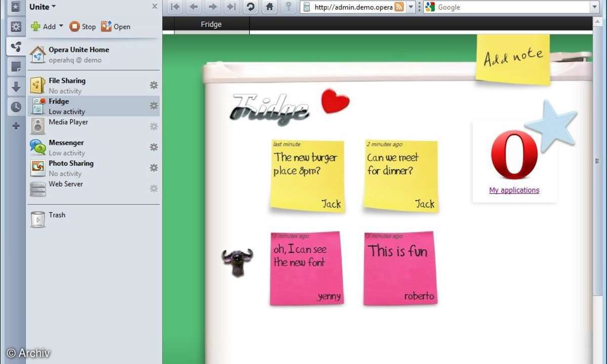This screenshot has width=607, height=364.
Task: Open the History clock panel icon
Action: [x=16, y=107]
